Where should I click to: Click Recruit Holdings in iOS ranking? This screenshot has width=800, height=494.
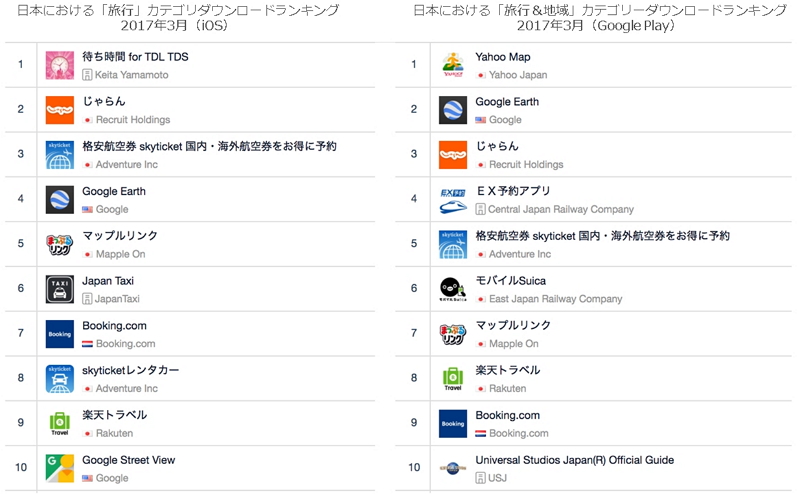point(133,120)
